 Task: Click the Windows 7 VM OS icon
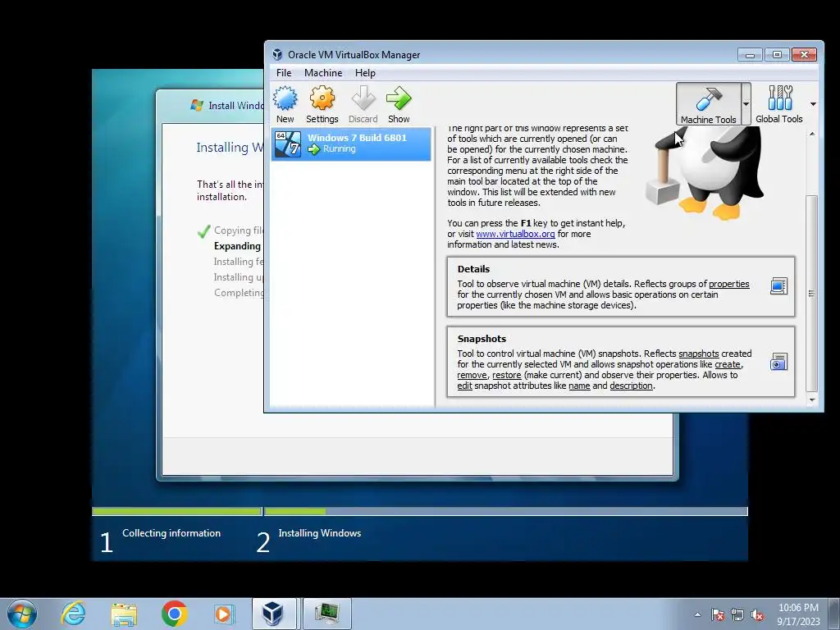click(x=288, y=144)
